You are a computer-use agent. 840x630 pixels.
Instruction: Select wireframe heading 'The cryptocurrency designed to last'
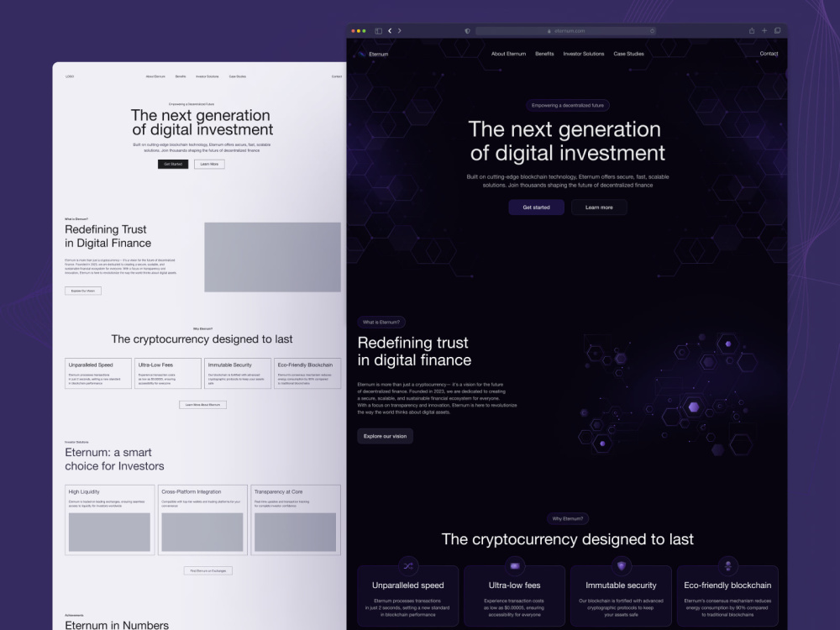pyautogui.click(x=202, y=339)
